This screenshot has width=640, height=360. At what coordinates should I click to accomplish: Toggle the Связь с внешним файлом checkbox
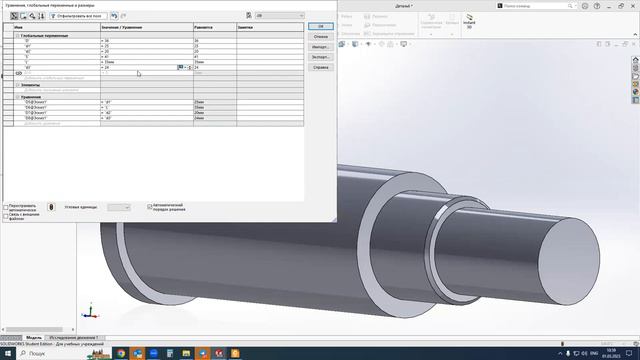pos(6,216)
